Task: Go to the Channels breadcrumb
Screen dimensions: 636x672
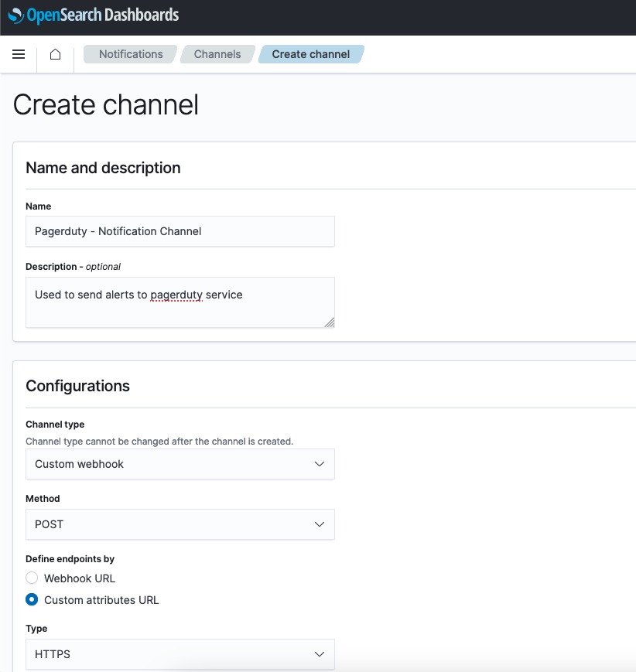Action: coord(217,54)
